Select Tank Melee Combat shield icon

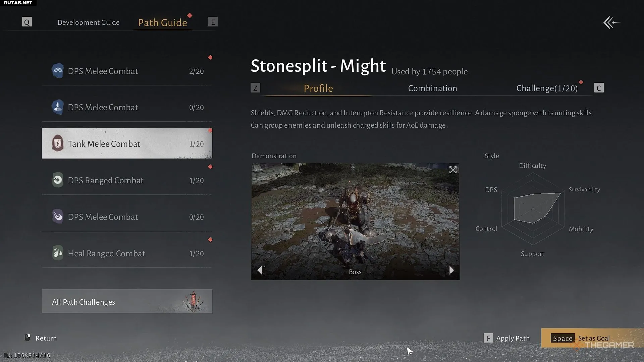point(58,143)
